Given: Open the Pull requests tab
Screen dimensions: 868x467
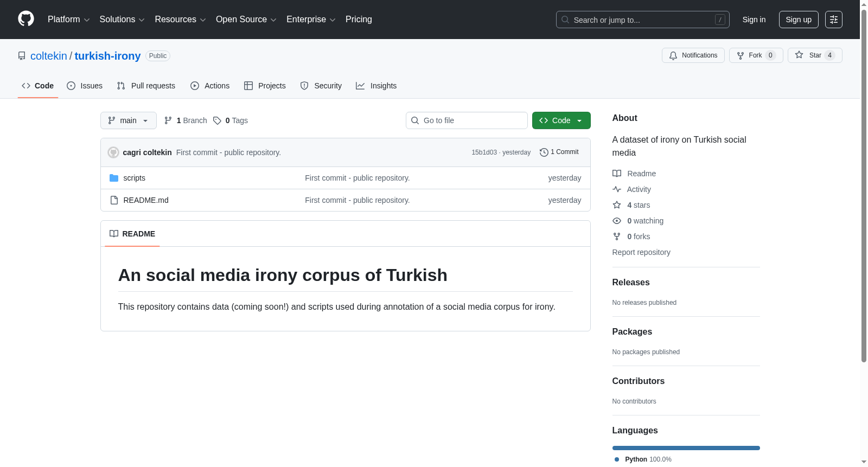Looking at the screenshot, I should (x=146, y=86).
